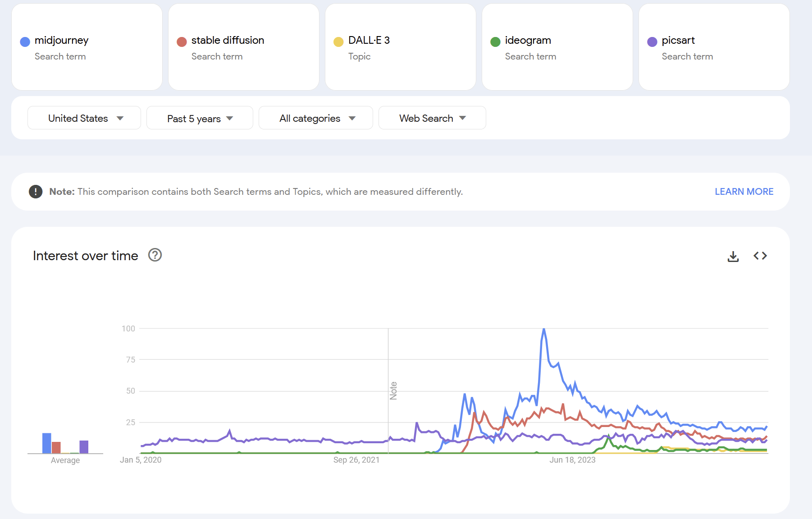This screenshot has width=812, height=519.
Task: Open the Interest over time help icon
Action: [155, 255]
